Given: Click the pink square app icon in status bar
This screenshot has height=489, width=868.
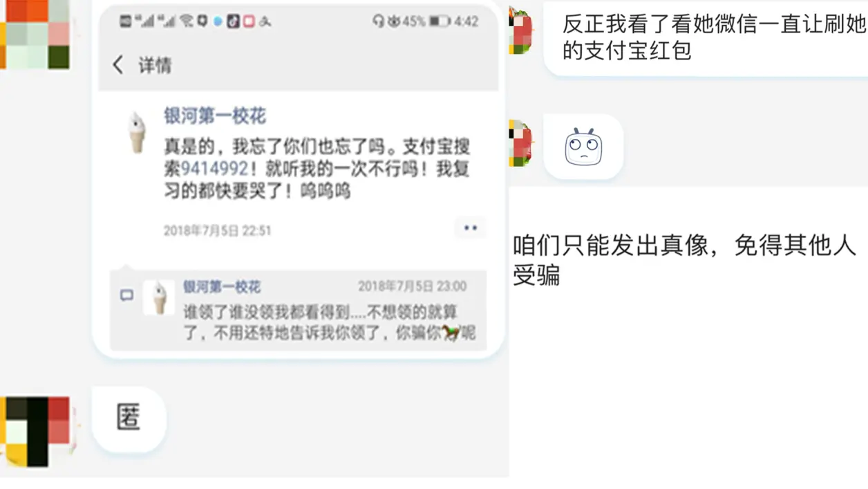Looking at the screenshot, I should pos(249,21).
